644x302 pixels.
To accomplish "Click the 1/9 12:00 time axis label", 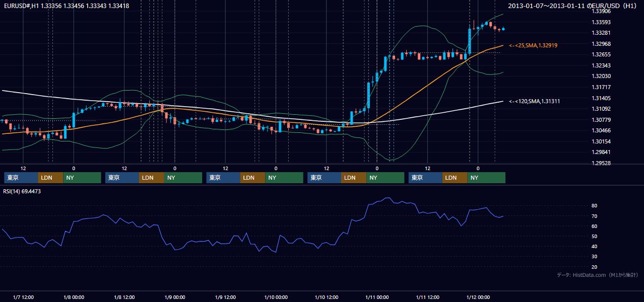I will point(225,297).
